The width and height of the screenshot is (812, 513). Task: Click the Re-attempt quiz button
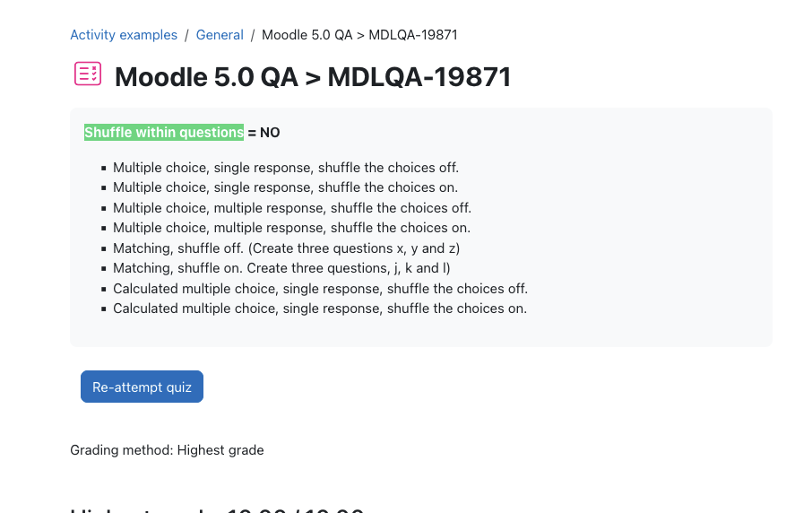point(142,387)
